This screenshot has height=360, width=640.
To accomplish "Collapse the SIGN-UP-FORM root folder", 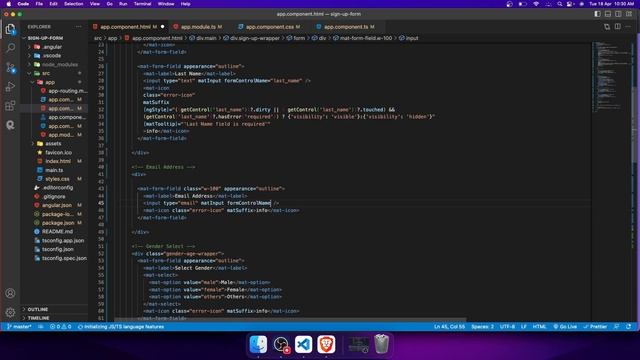I will [x=45, y=38].
